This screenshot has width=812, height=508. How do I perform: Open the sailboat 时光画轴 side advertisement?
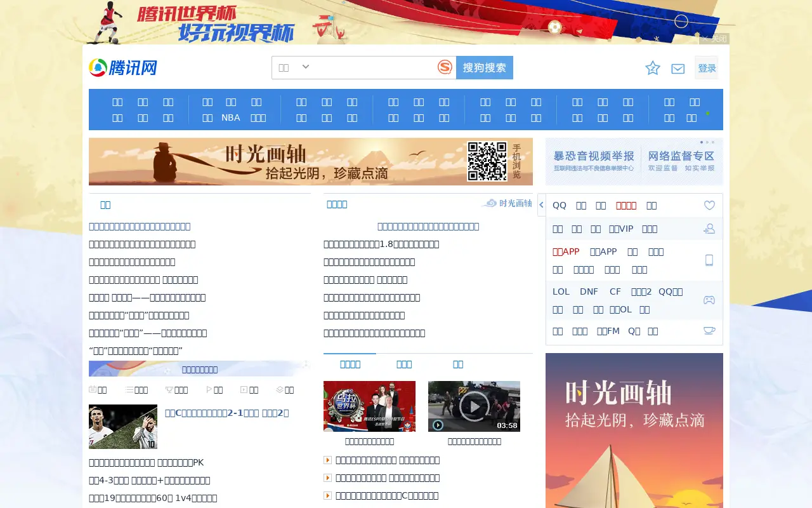tap(634, 431)
